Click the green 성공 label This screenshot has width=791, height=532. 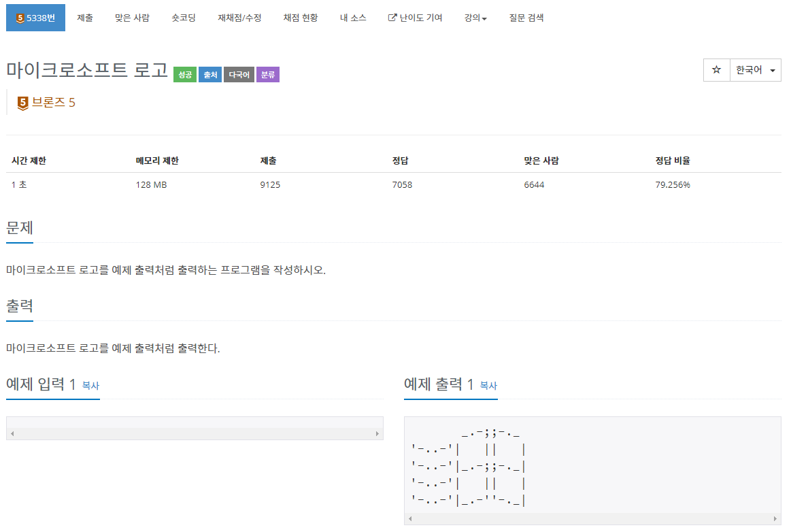[x=184, y=75]
